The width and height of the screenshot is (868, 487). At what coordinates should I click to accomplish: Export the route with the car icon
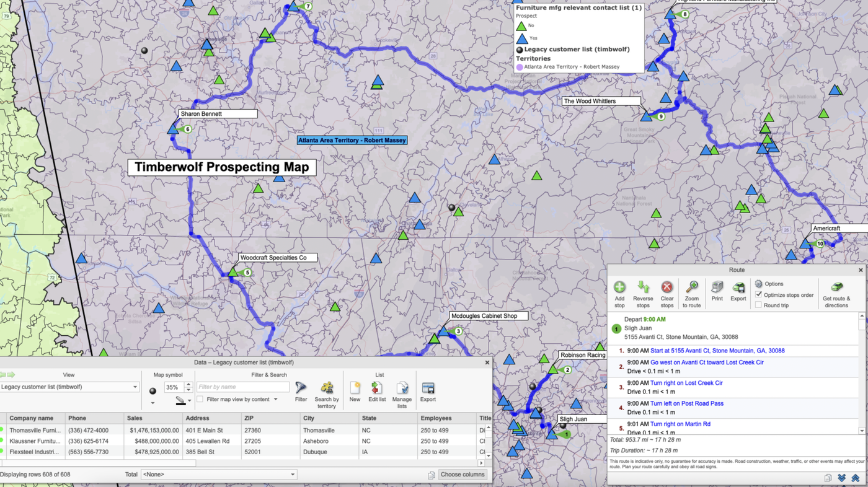[738, 287]
